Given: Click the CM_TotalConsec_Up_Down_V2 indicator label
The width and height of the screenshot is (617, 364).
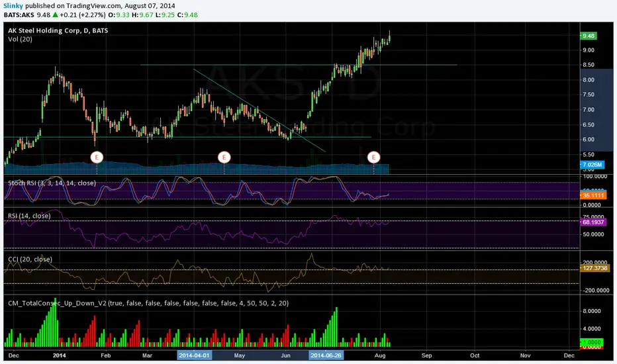Looking at the screenshot, I should (148, 303).
